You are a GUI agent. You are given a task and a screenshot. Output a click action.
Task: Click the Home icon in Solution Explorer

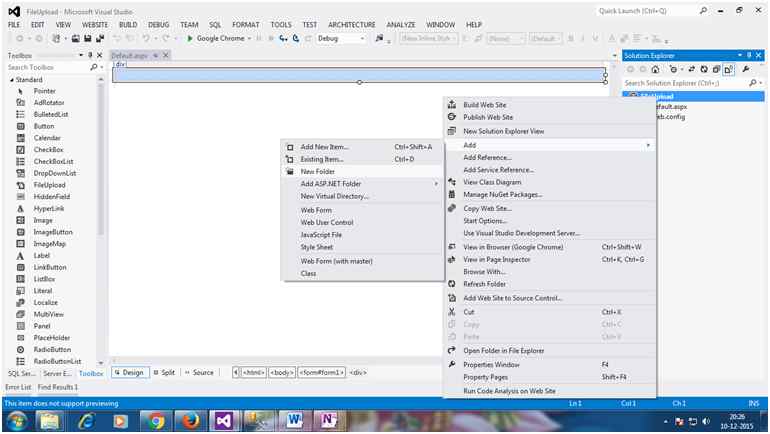655,69
